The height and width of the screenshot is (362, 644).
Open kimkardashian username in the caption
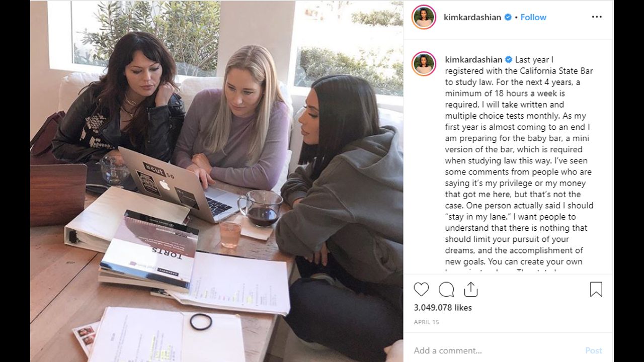tap(474, 60)
